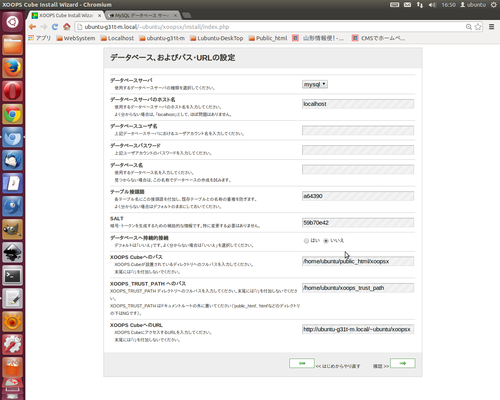
Task: Click the green back arrow button
Action: pyautogui.click(x=302, y=363)
